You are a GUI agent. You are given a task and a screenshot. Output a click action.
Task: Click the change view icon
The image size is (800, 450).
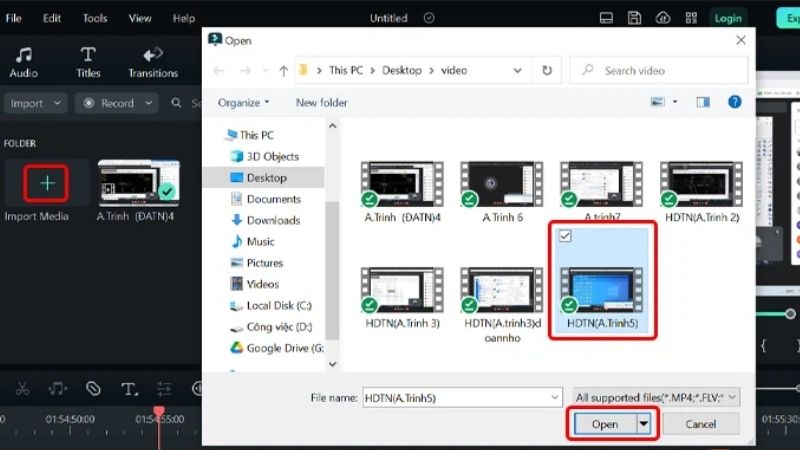[x=658, y=102]
